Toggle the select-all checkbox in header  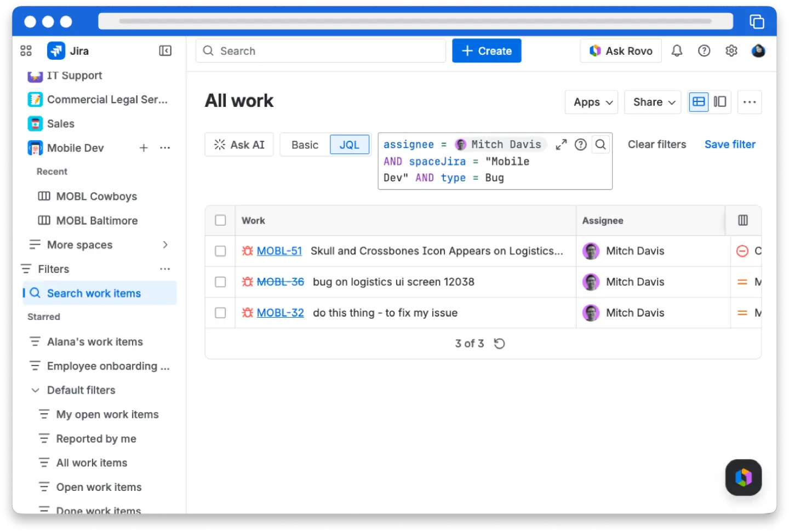[x=220, y=220]
